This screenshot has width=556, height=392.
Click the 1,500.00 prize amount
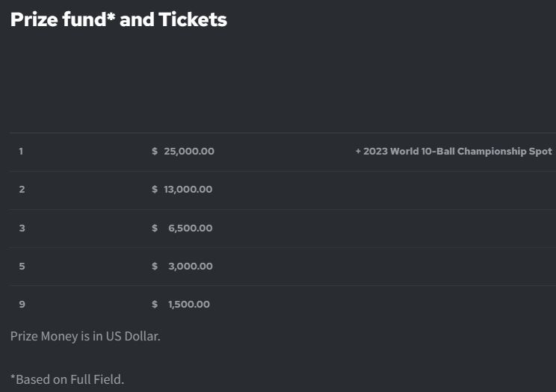pos(188,304)
